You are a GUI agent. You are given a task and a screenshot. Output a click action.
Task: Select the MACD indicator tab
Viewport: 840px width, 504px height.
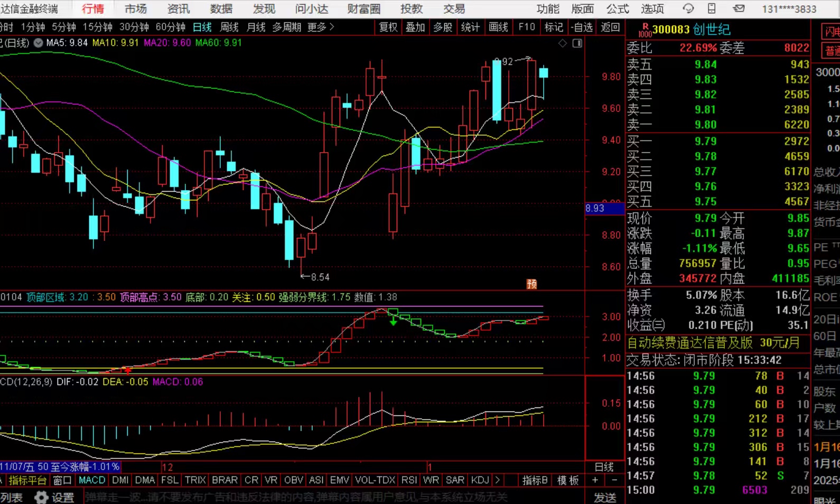pos(92,480)
